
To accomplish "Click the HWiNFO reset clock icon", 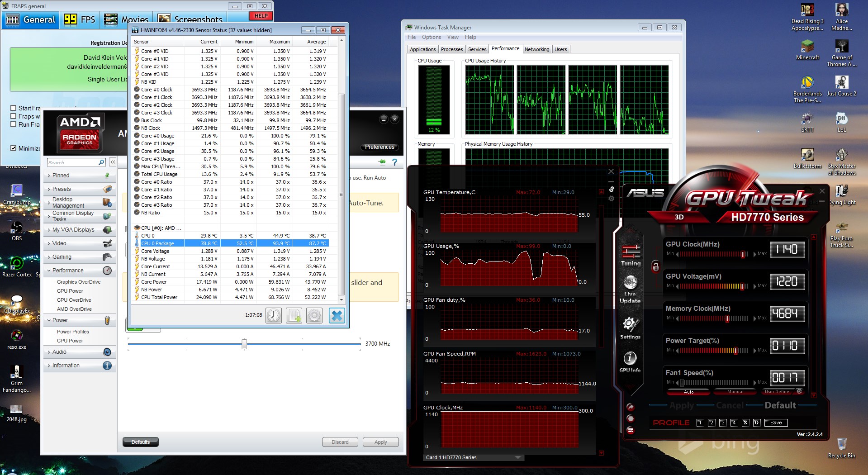I will click(273, 315).
